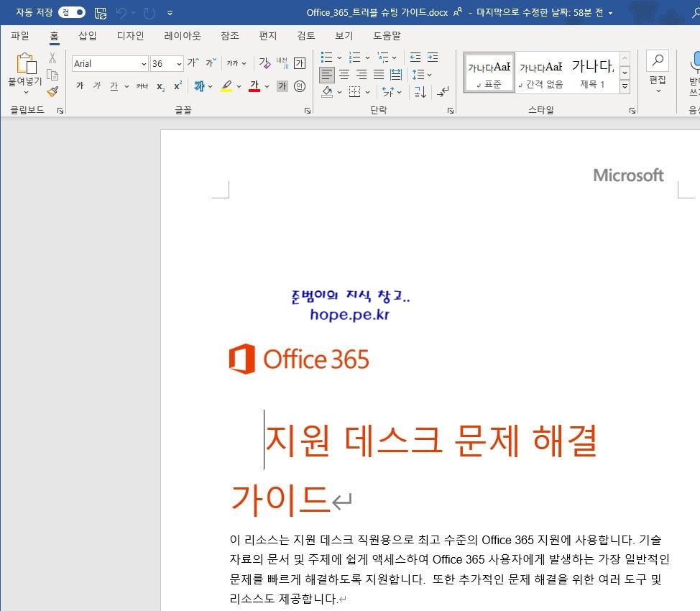The image size is (700, 611).
Task: Click the Cut scissors icon
Action: click(52, 58)
